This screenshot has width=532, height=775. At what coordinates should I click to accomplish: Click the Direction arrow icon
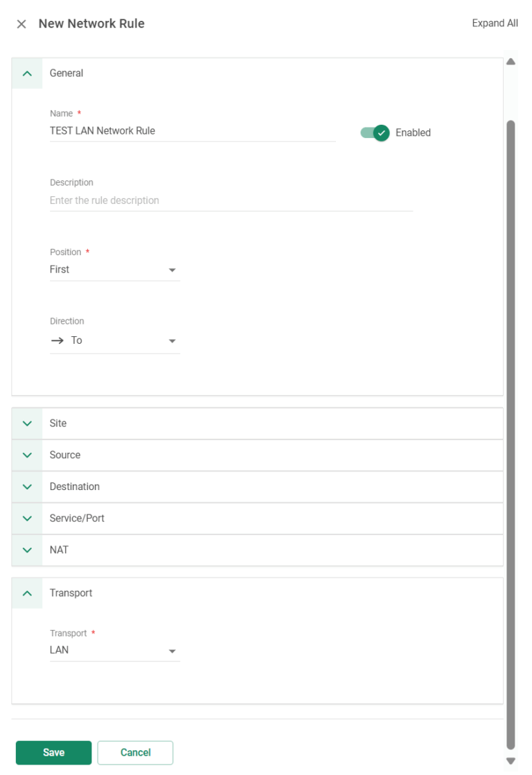57,340
